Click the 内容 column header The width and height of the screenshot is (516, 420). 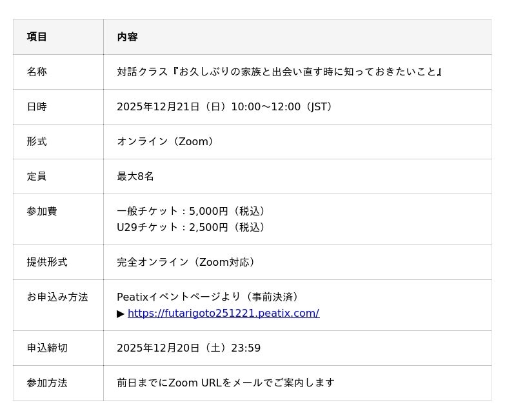tap(127, 37)
